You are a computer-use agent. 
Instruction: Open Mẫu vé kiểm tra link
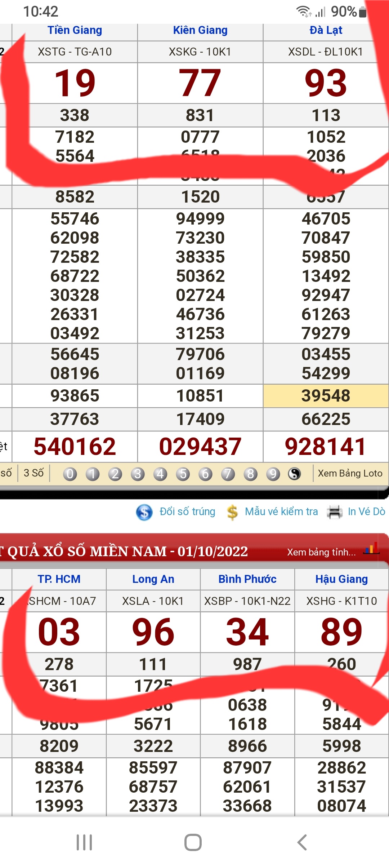coord(281,511)
